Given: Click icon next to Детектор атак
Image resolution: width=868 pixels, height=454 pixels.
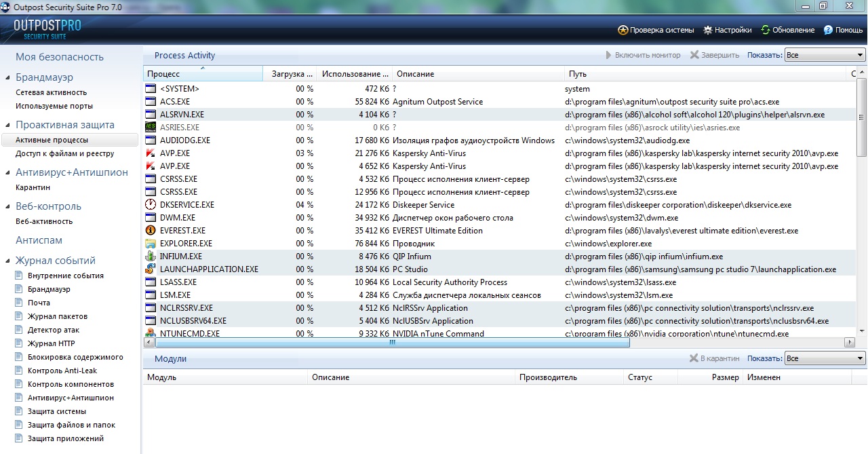Looking at the screenshot, I should (20, 330).
